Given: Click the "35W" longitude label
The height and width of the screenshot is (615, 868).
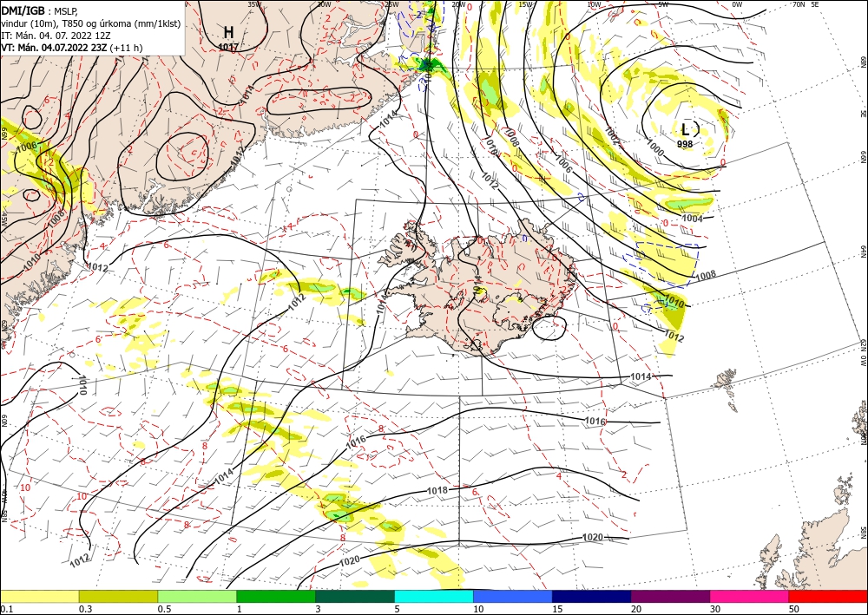Looking at the screenshot, I should [254, 4].
